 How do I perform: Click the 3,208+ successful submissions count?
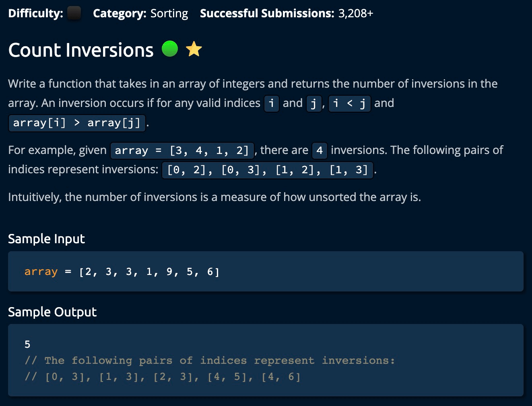coord(355,13)
